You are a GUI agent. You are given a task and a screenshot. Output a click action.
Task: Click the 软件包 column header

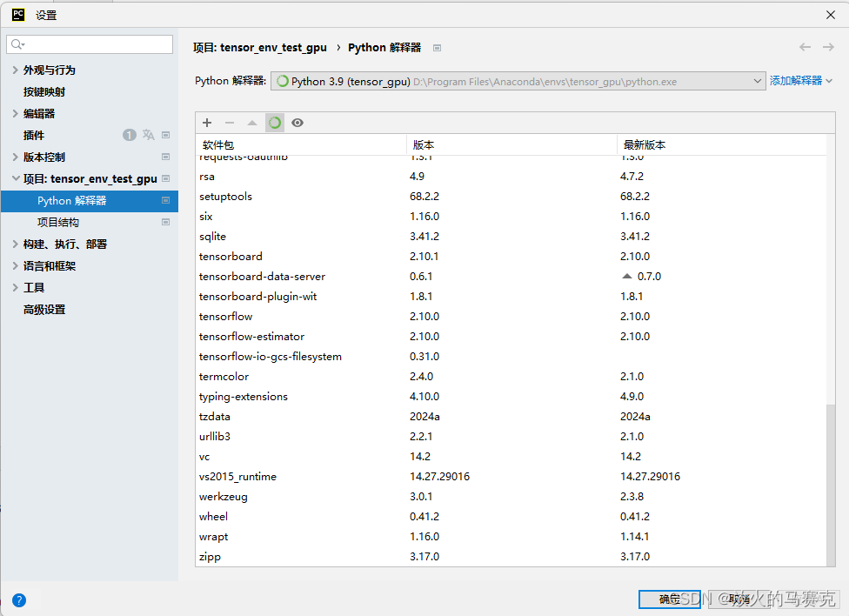click(301, 144)
